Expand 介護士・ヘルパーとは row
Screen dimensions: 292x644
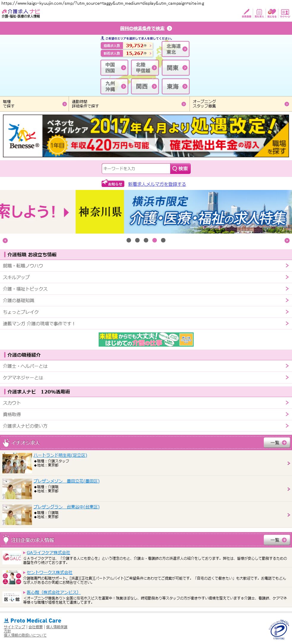click(146, 366)
